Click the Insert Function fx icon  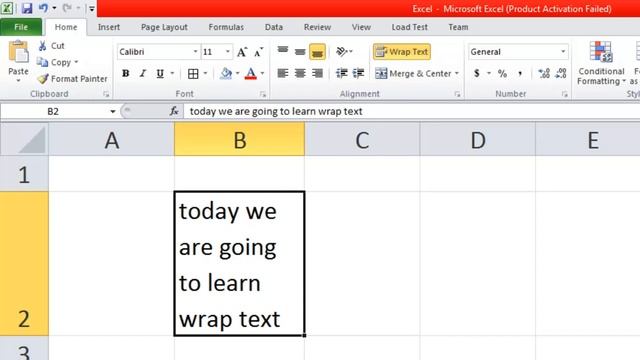tap(174, 111)
